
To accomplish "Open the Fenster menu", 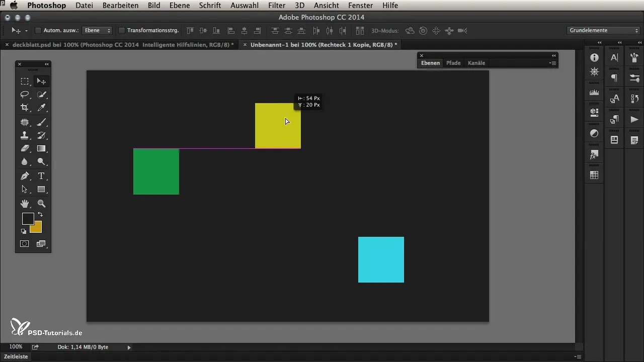I will 360,6.
